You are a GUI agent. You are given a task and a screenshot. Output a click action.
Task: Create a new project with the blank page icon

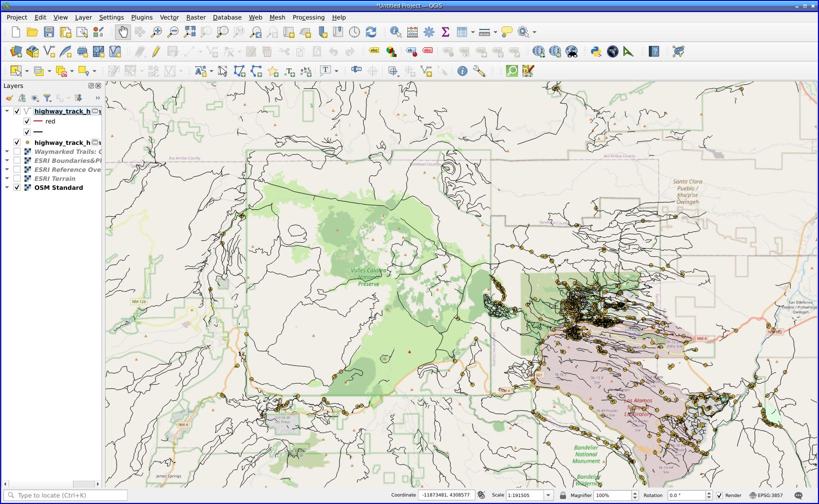[16, 32]
